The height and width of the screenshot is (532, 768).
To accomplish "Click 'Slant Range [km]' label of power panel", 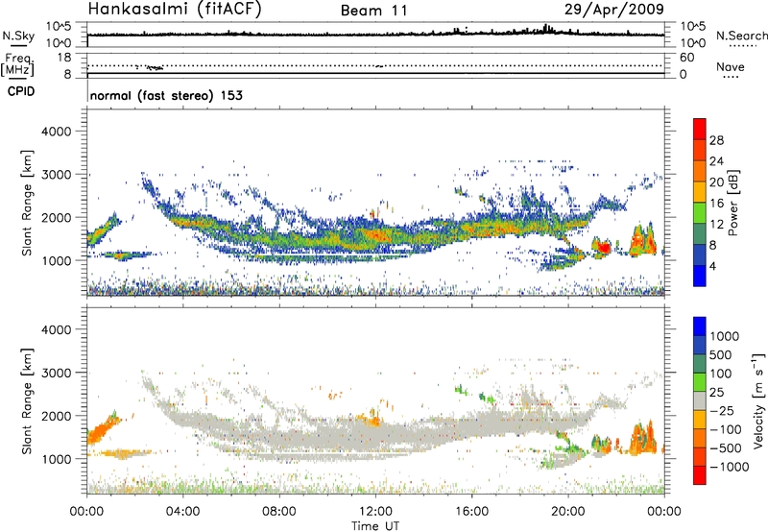I will 27,203.
